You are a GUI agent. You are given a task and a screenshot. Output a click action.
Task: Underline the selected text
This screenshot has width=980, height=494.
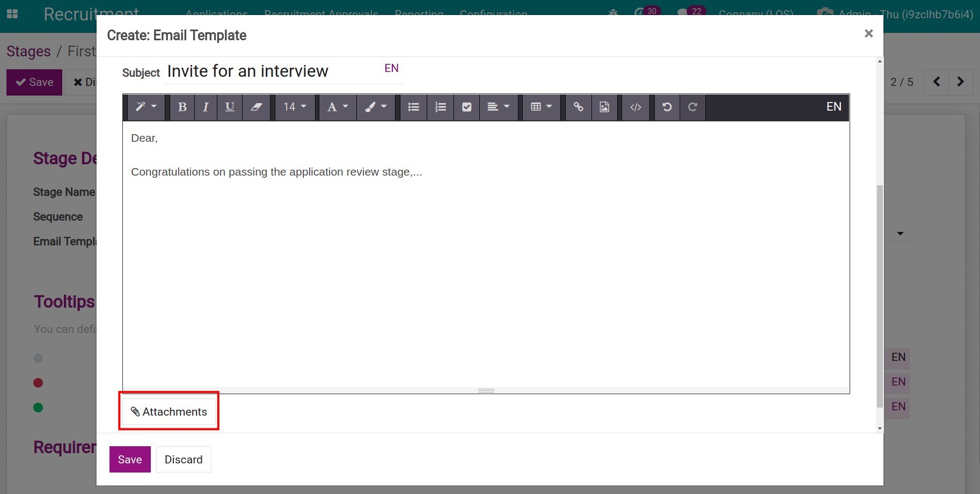(x=230, y=107)
